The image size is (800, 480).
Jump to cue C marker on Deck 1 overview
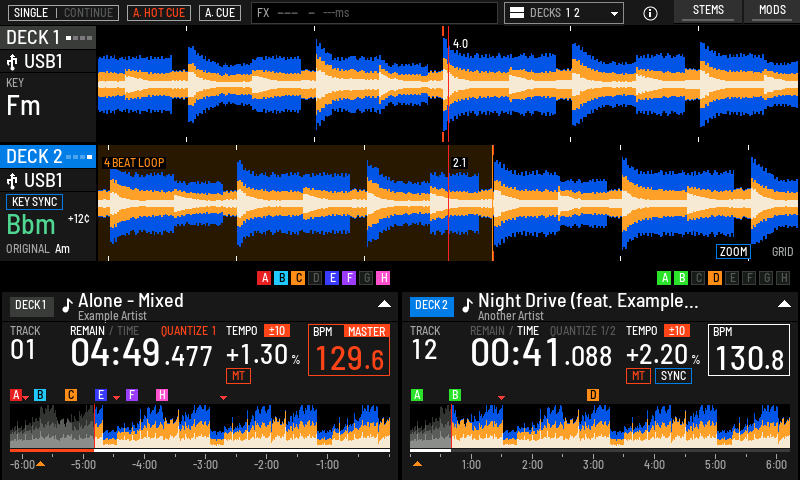pyautogui.click(x=71, y=395)
